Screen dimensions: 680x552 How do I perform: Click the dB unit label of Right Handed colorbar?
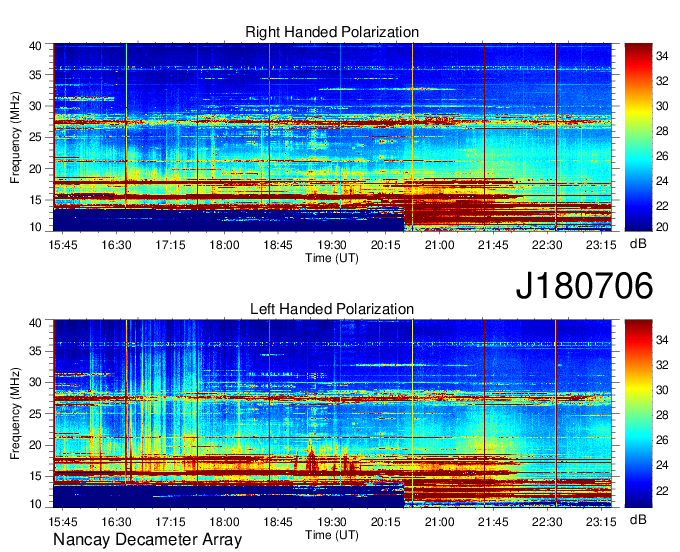638,244
